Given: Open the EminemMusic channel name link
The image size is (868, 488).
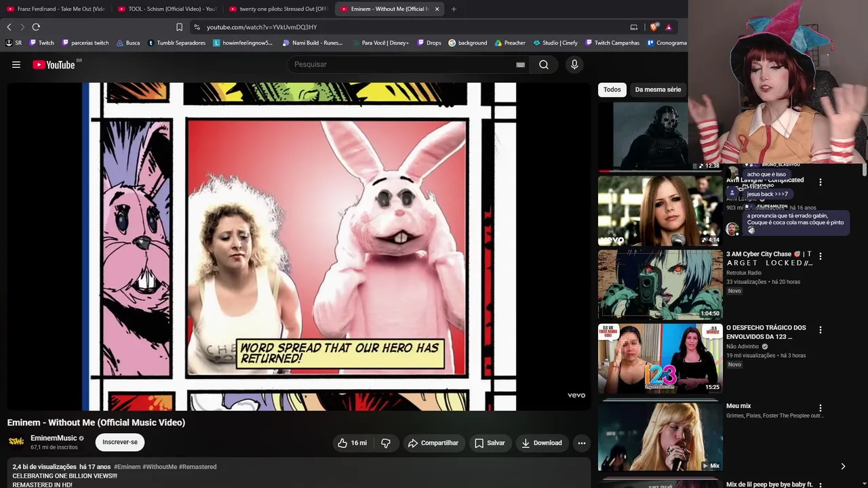Looking at the screenshot, I should click(x=54, y=438).
